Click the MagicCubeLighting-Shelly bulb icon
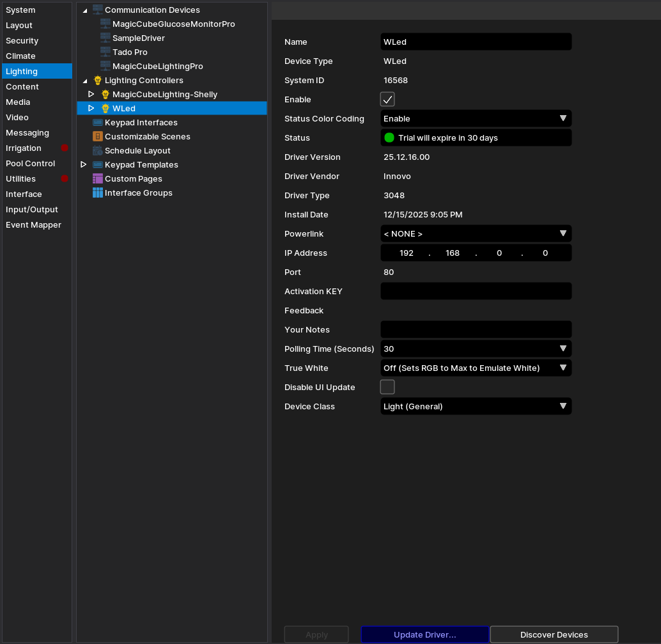The image size is (661, 644). tap(105, 95)
